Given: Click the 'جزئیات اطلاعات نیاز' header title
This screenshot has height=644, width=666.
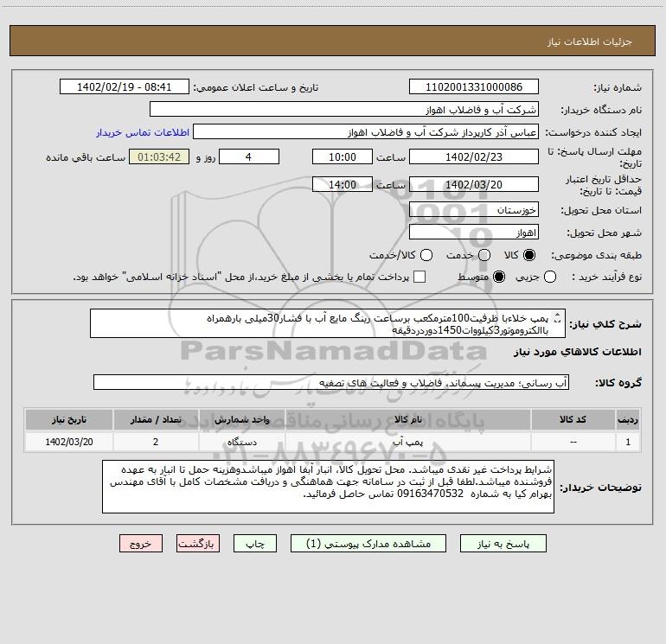Looking at the screenshot, I should coord(589,41).
